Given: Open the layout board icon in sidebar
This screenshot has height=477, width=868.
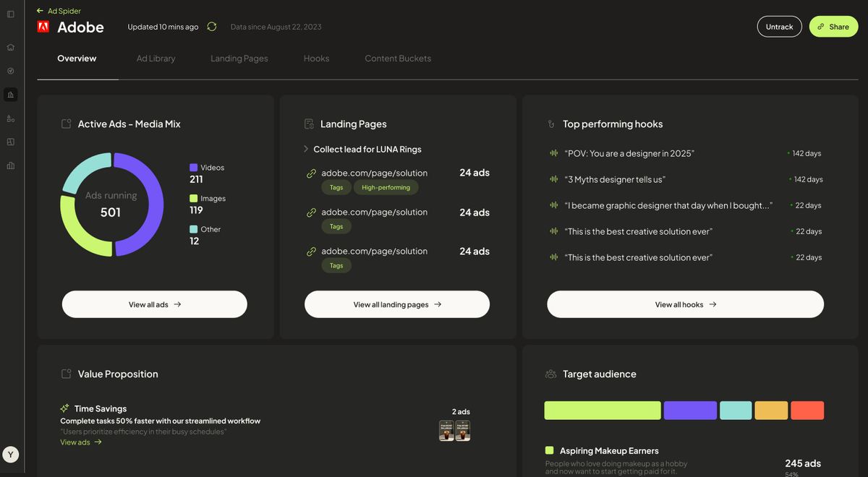Looking at the screenshot, I should tap(11, 142).
